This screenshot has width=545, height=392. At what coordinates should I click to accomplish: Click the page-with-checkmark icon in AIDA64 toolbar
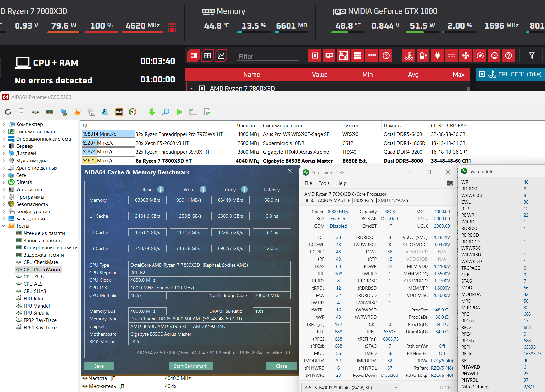[x=207, y=112]
